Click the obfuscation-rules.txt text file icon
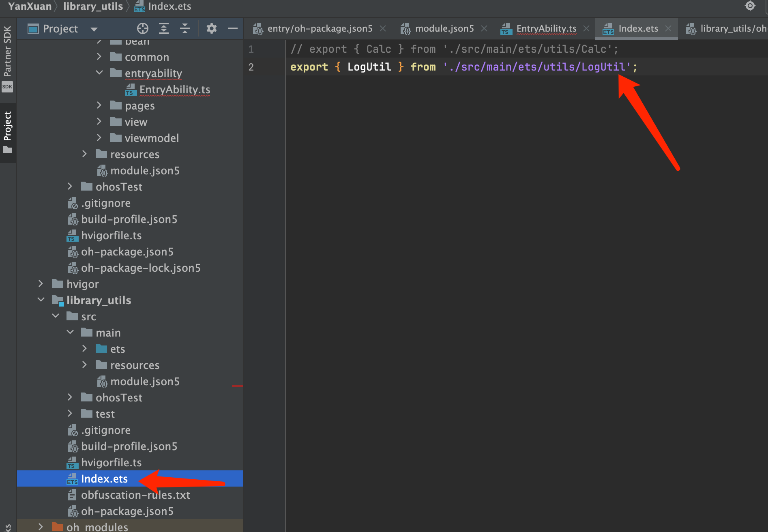 point(72,495)
